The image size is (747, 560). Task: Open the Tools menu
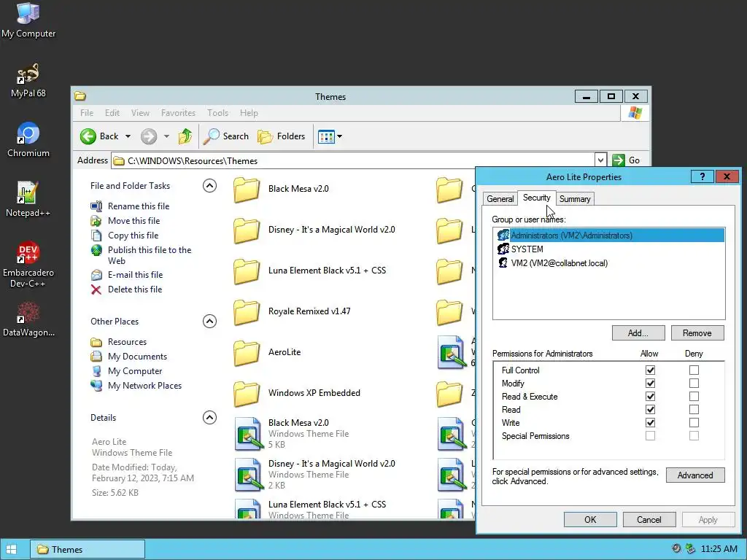coord(217,113)
